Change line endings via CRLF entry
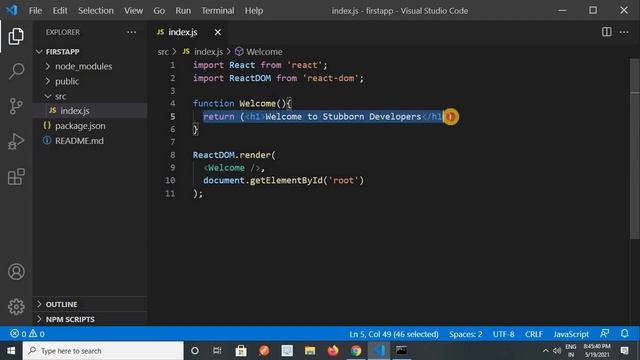The height and width of the screenshot is (360, 640). (x=533, y=334)
